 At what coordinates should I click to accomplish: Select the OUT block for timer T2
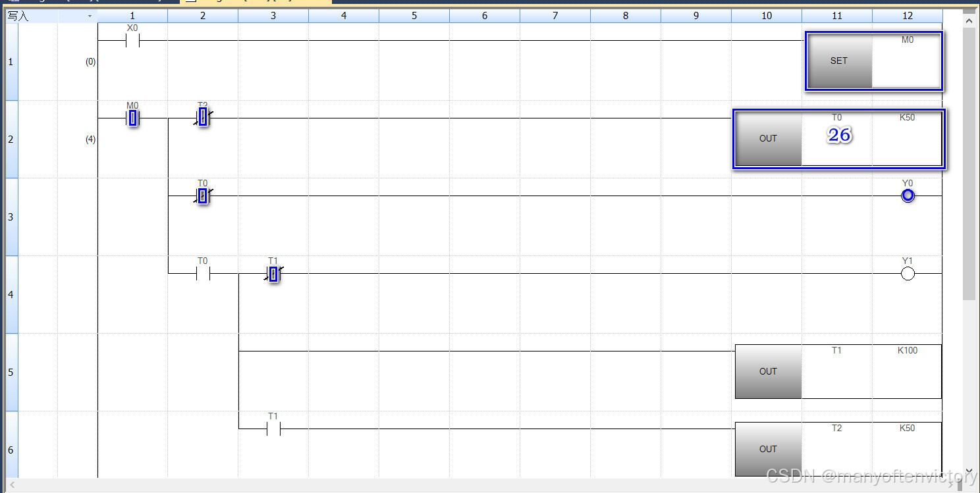click(838, 449)
